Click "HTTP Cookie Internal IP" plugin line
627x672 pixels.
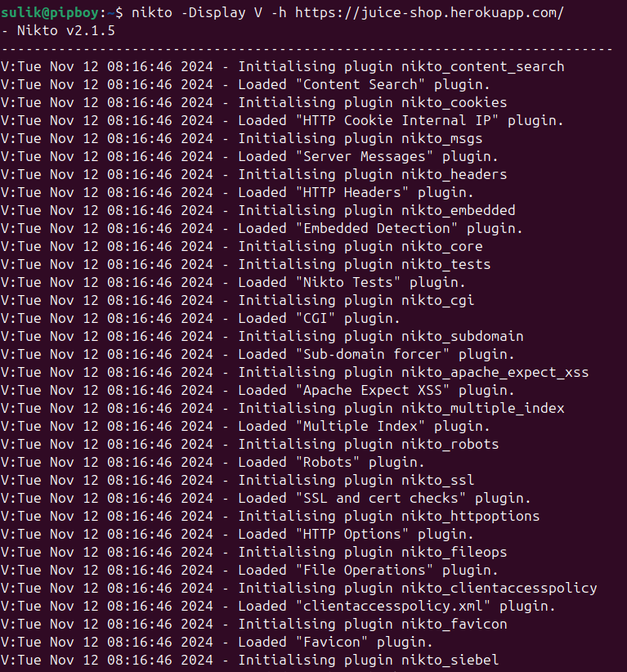click(282, 121)
